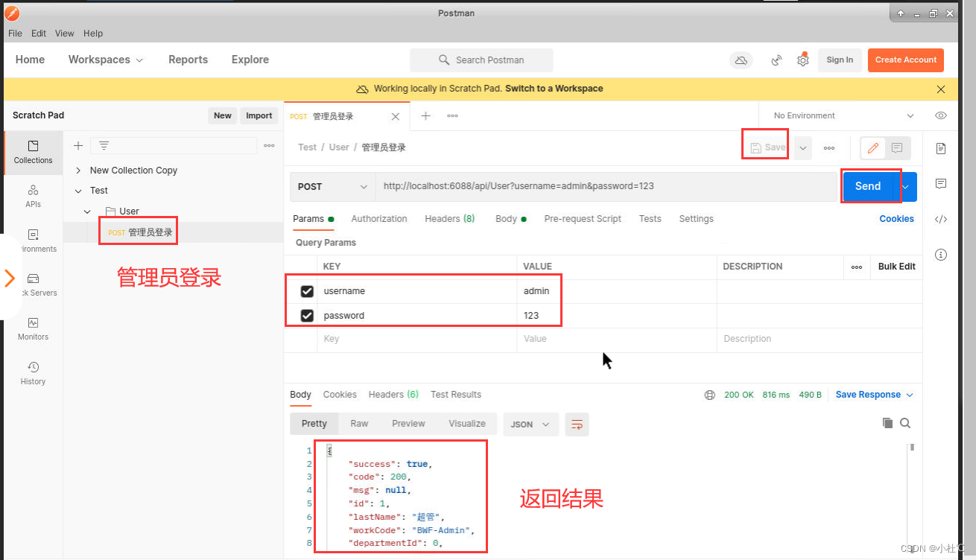The width and height of the screenshot is (976, 560).
Task: Close the 管理员登录 request tab
Action: [x=396, y=117]
